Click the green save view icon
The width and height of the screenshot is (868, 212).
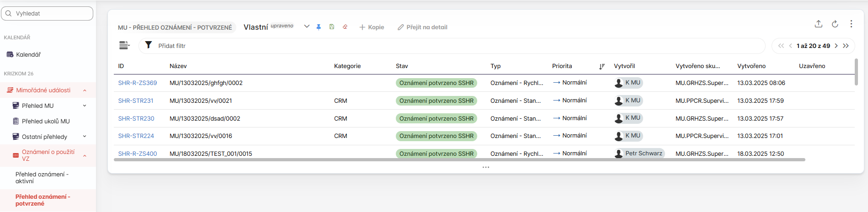coord(332,27)
